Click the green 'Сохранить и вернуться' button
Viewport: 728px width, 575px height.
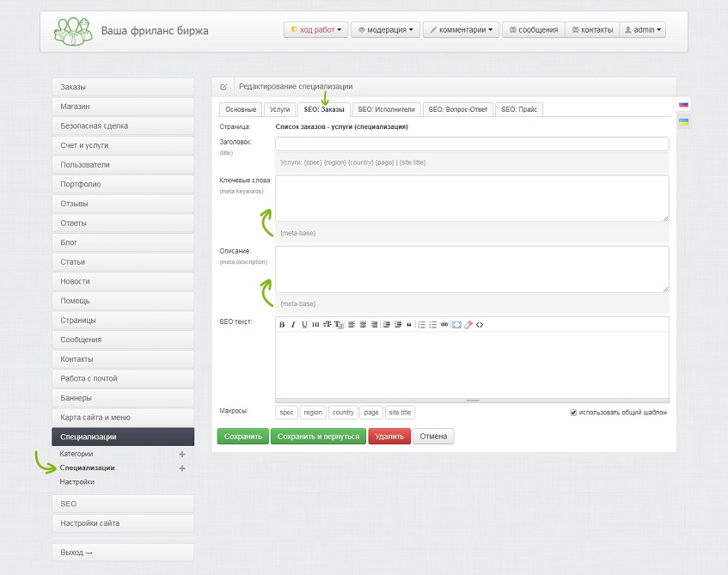point(319,437)
